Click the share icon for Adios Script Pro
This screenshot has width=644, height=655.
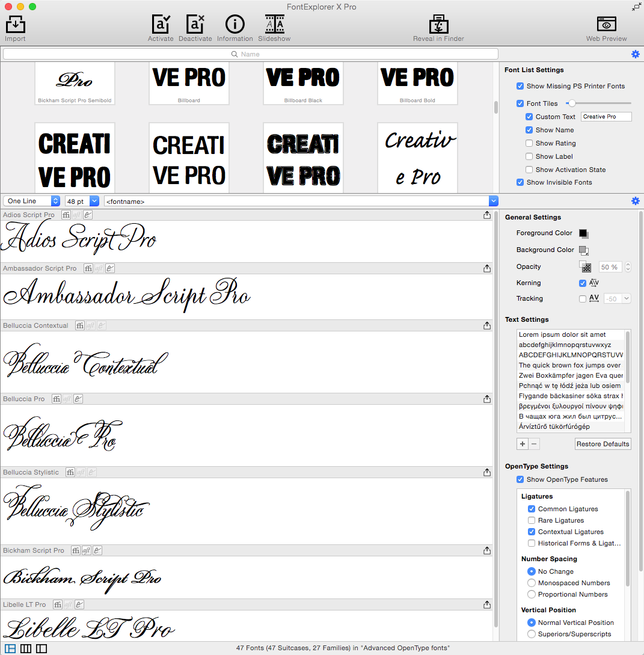click(x=487, y=215)
